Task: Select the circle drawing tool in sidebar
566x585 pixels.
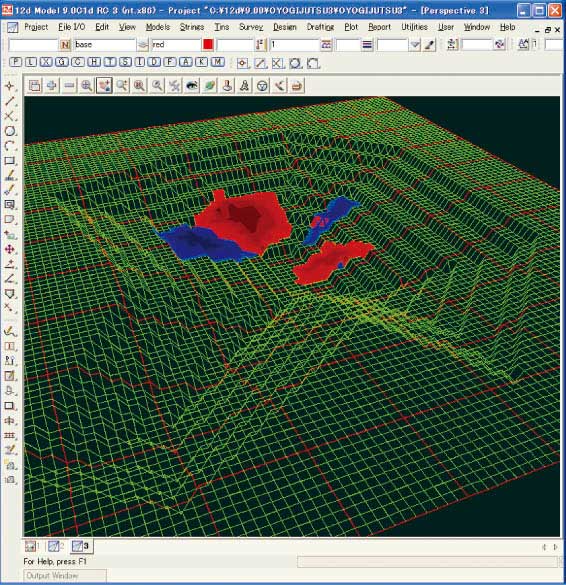Action: [10, 131]
